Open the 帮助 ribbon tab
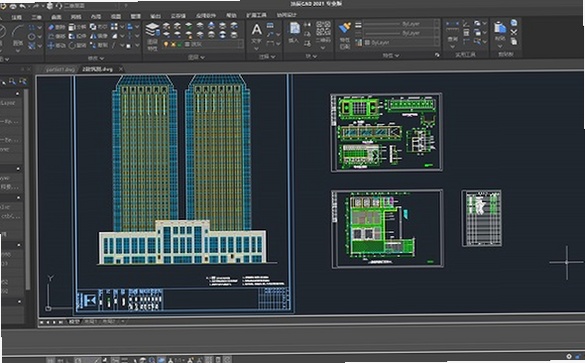585x363 pixels. pyautogui.click(x=231, y=16)
